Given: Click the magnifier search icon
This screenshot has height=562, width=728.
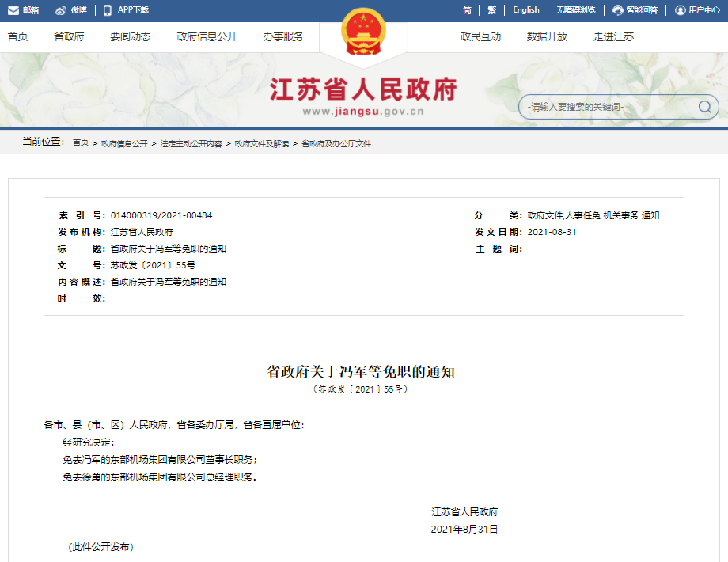Looking at the screenshot, I should [703, 107].
